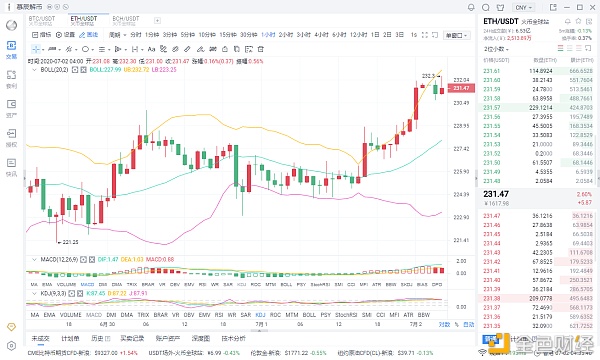
Task: Toggle 自动 auto scale
Action: (x=468, y=324)
